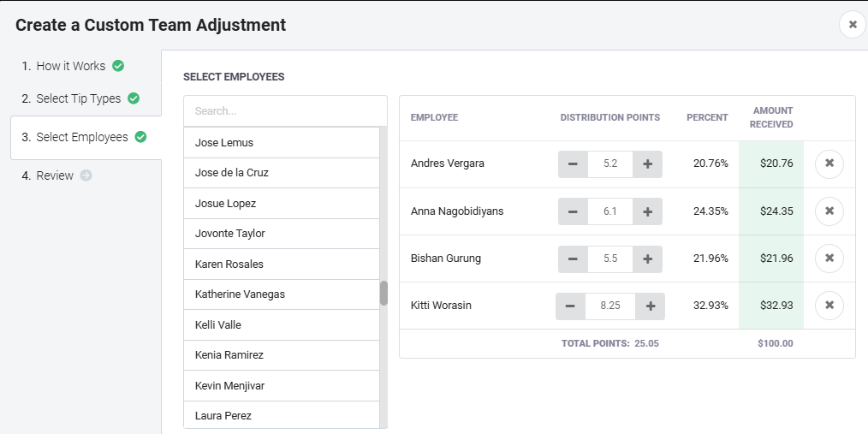Increase Andres Vergara's distribution points
Screen dimensions: 868x434
(647, 163)
